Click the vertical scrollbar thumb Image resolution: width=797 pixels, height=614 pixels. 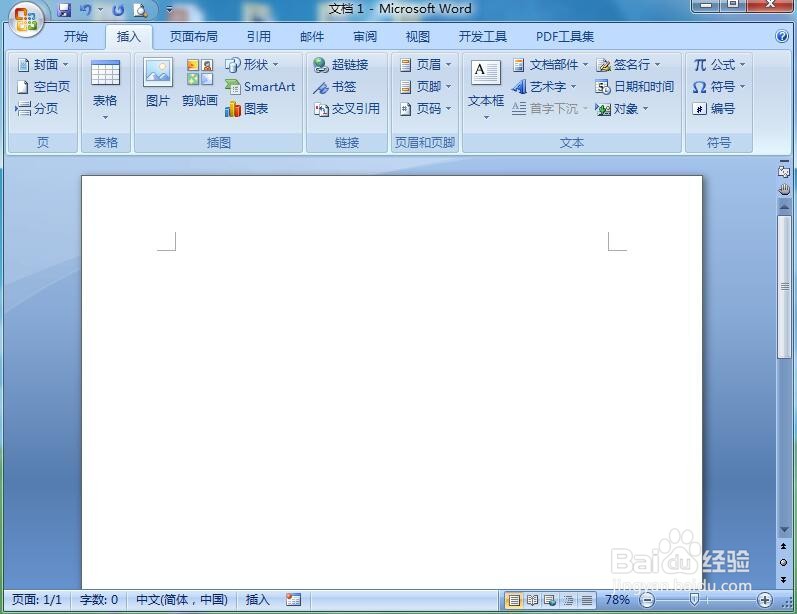[x=784, y=287]
